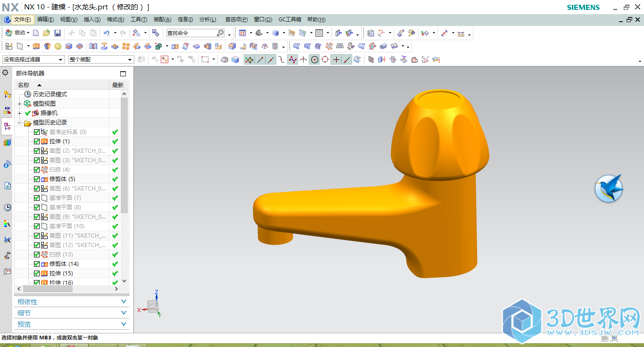
Task: Uncheck the 修剪体 (14) feature checkbox
Action: [x=37, y=264]
